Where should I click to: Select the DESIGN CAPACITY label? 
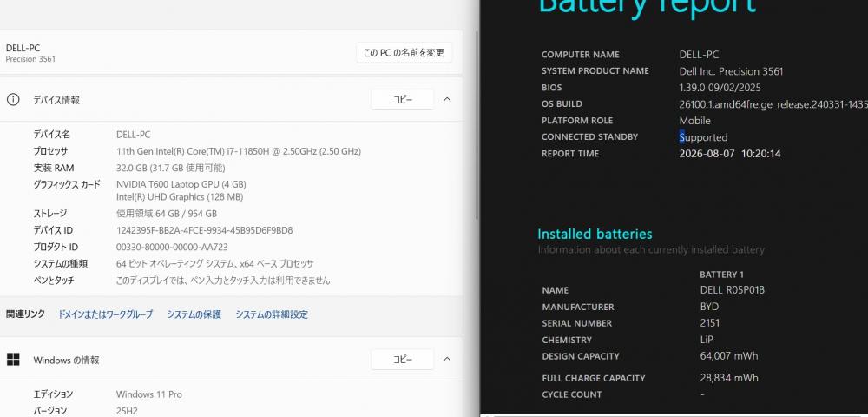580,356
